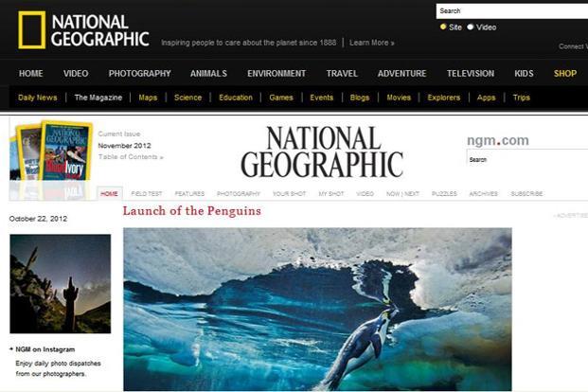The width and height of the screenshot is (588, 392).
Task: Click the Subscribe tab
Action: tap(526, 193)
